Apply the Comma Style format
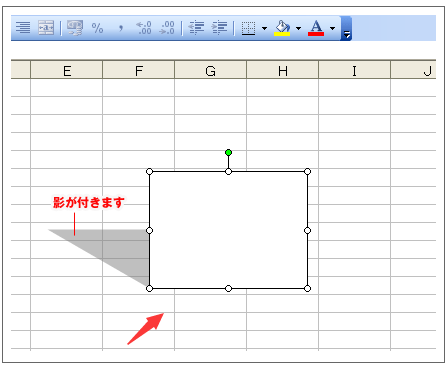The width and height of the screenshot is (447, 374). click(x=121, y=28)
